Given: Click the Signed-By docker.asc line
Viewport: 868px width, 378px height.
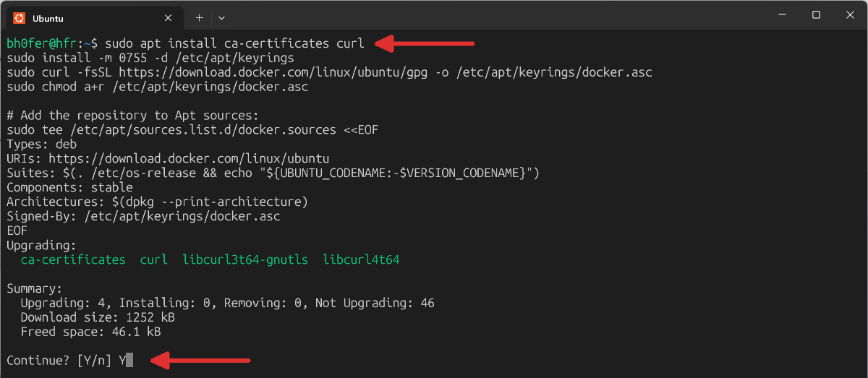Looking at the screenshot, I should click(x=143, y=216).
